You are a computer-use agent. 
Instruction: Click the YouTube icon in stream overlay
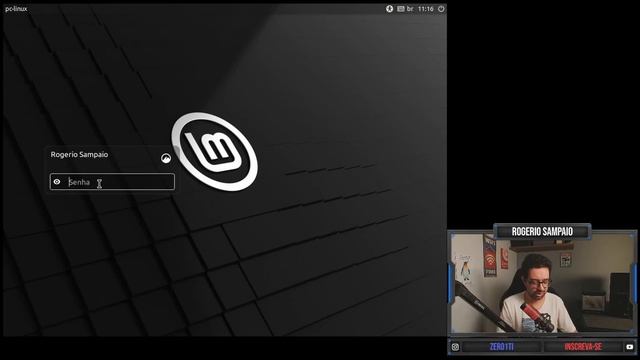click(629, 347)
